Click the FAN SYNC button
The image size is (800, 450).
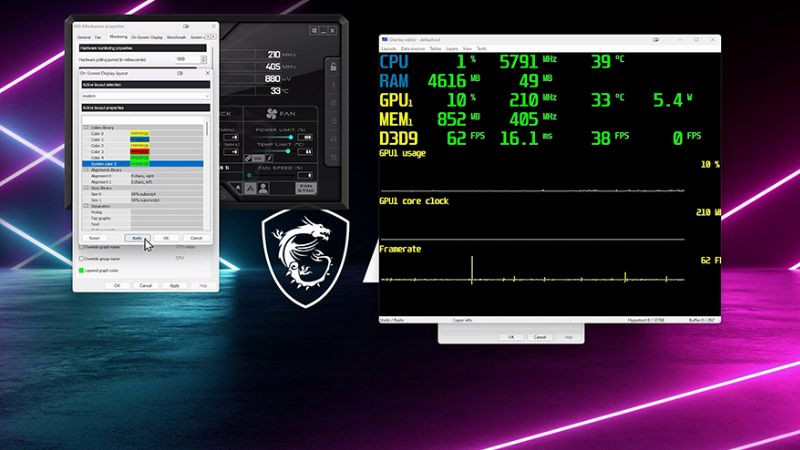point(306,188)
